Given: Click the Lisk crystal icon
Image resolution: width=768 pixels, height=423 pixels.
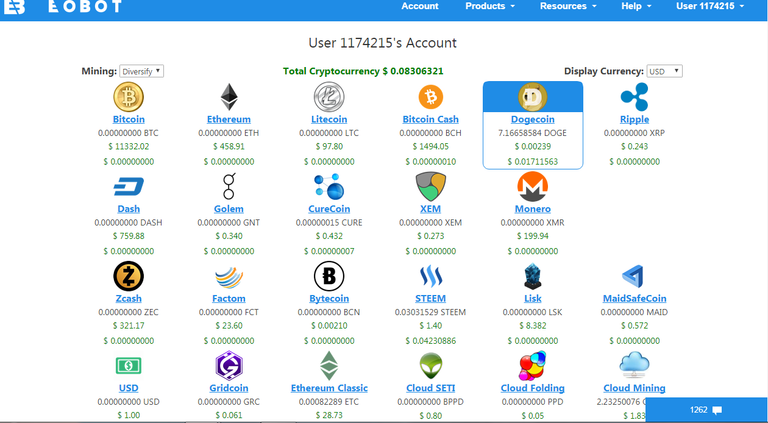Looking at the screenshot, I should tap(533, 276).
